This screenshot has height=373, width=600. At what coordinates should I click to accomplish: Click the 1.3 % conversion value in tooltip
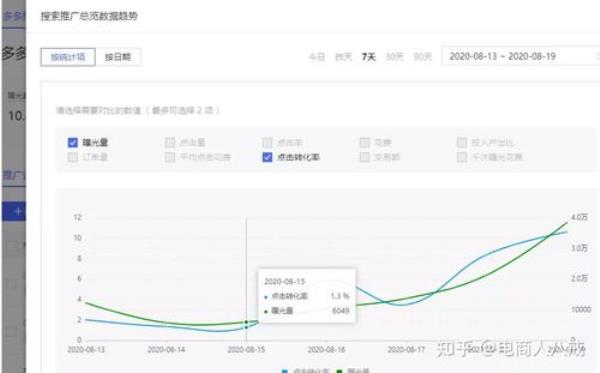click(x=340, y=296)
